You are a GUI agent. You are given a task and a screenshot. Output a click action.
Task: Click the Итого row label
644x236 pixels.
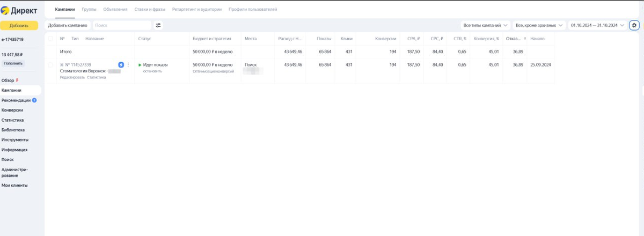coord(66,51)
